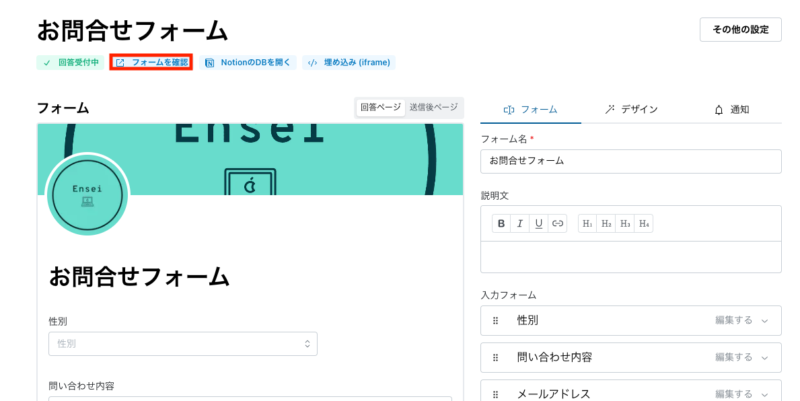Grab the drag handle of メールアドレス field
This screenshot has height=401, width=800.
pyautogui.click(x=495, y=394)
